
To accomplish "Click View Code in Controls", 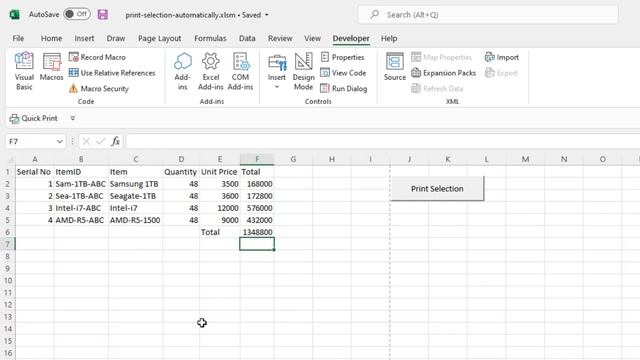I will [x=343, y=73].
